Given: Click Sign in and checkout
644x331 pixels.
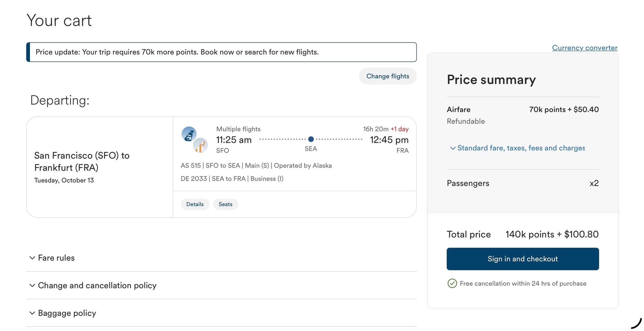Looking at the screenshot, I should pyautogui.click(x=523, y=259).
